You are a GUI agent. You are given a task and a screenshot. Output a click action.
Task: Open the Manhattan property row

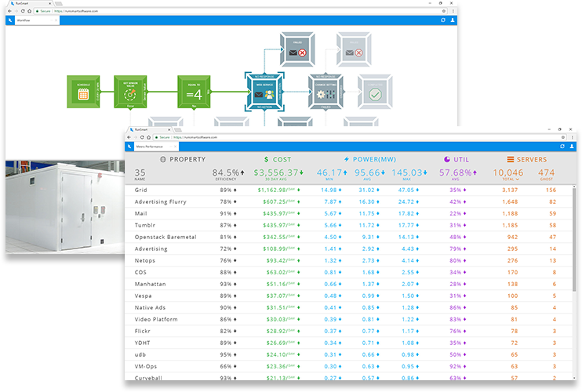tap(348, 284)
